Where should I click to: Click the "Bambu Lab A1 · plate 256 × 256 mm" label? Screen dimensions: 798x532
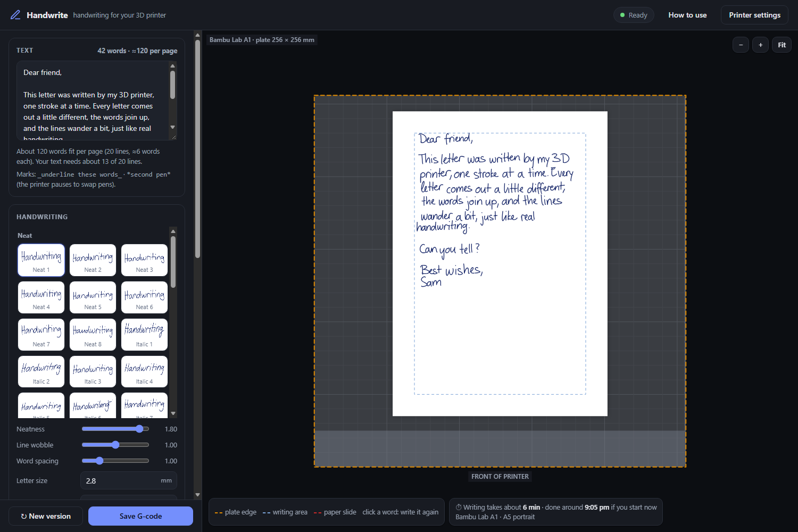point(262,40)
